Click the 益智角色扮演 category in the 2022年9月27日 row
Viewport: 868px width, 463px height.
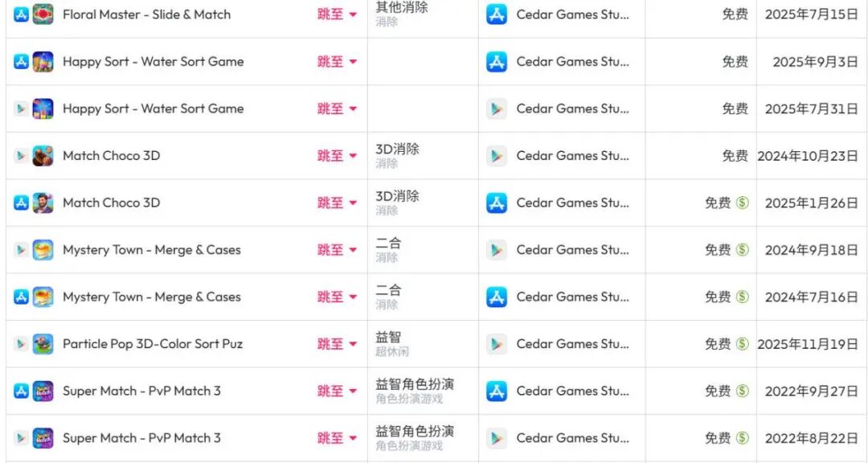click(x=416, y=384)
